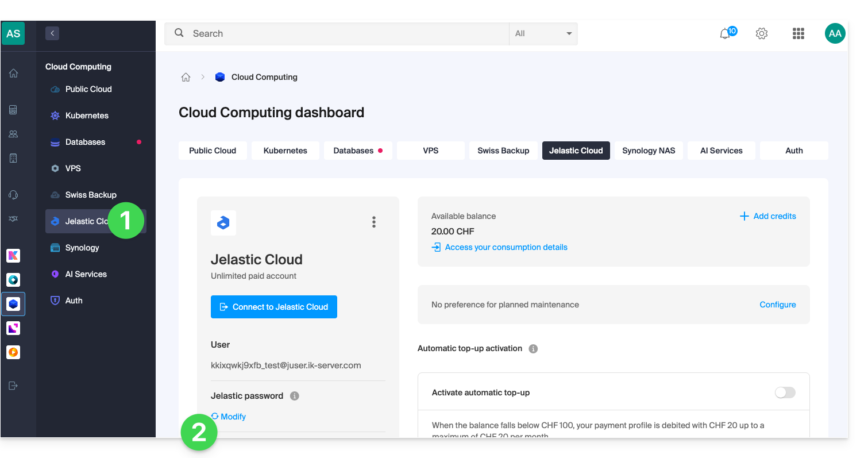The image size is (868, 458).
Task: Go to home in the left rail
Action: click(x=13, y=73)
